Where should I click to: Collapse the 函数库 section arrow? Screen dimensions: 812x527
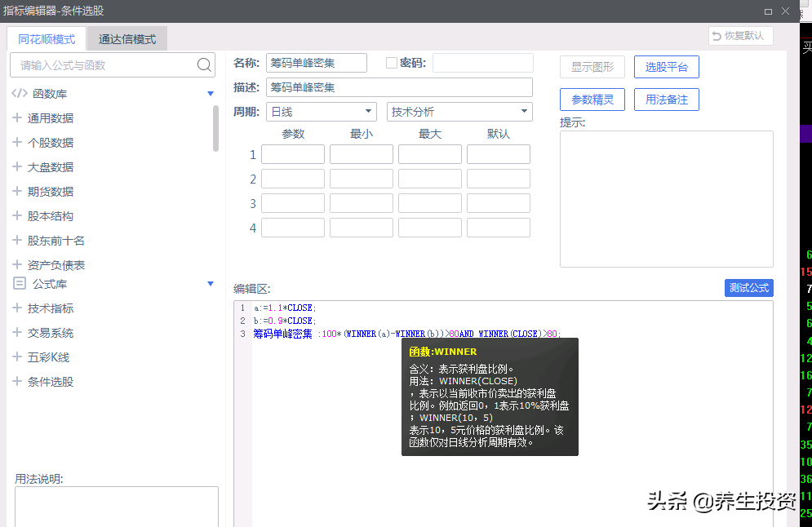(x=211, y=93)
